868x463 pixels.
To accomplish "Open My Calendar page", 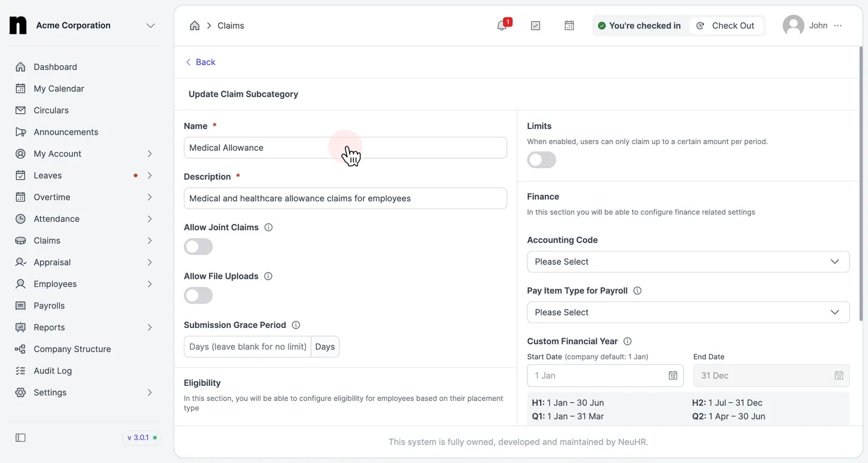I will pos(59,89).
